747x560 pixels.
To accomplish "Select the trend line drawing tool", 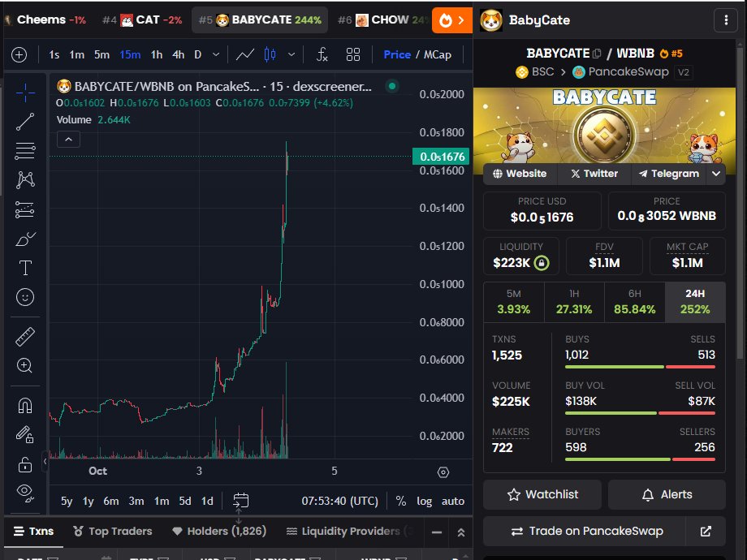I will click(x=25, y=122).
